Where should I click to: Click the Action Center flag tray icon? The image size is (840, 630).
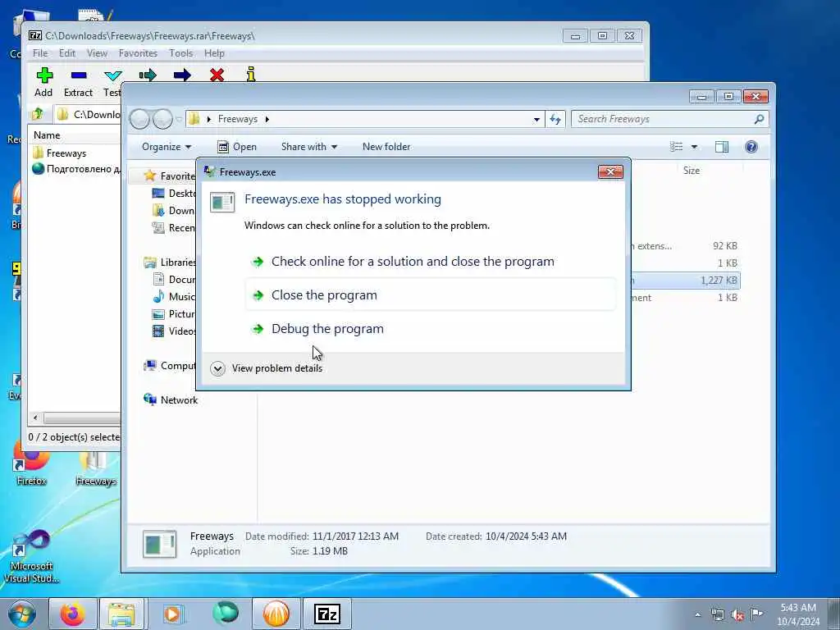coord(756,614)
